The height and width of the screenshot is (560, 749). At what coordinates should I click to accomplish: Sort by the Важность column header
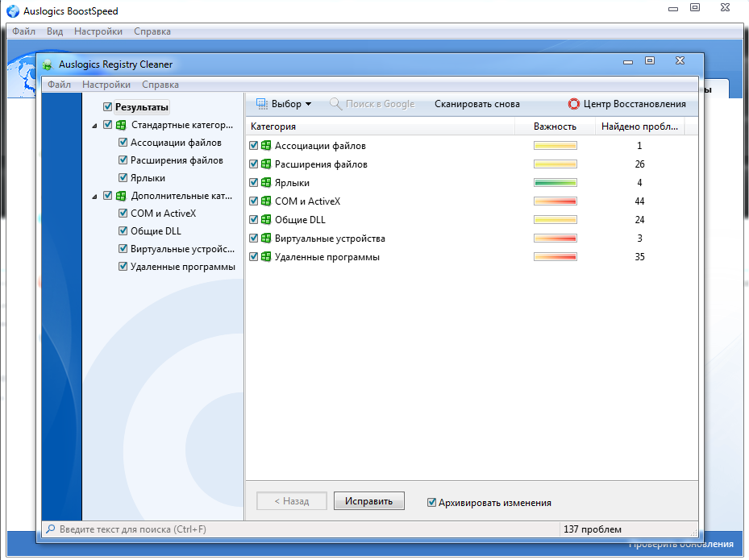pos(555,127)
